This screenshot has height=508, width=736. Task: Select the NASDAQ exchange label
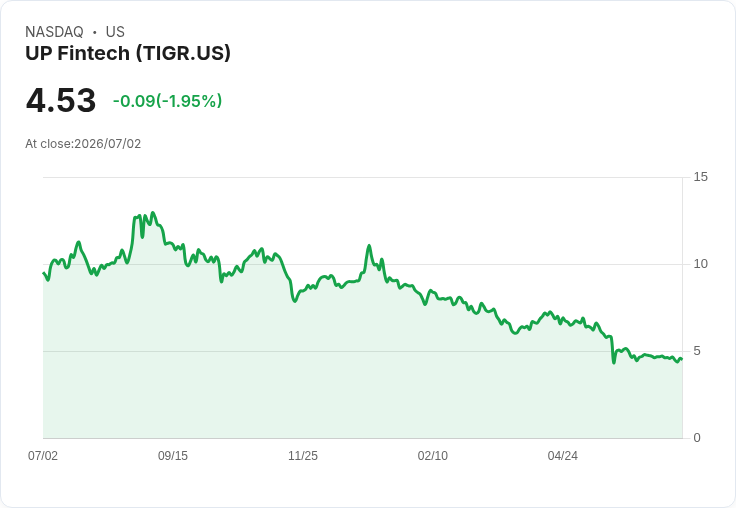coord(54,32)
